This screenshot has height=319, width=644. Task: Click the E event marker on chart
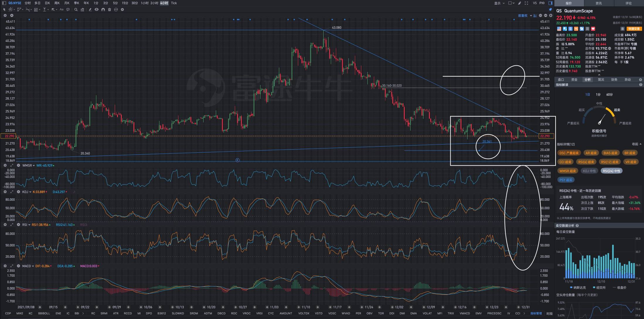click(x=237, y=160)
